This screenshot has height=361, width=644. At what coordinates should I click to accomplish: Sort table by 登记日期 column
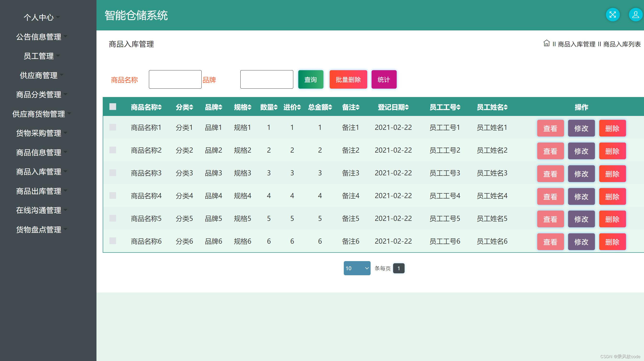pos(393,107)
